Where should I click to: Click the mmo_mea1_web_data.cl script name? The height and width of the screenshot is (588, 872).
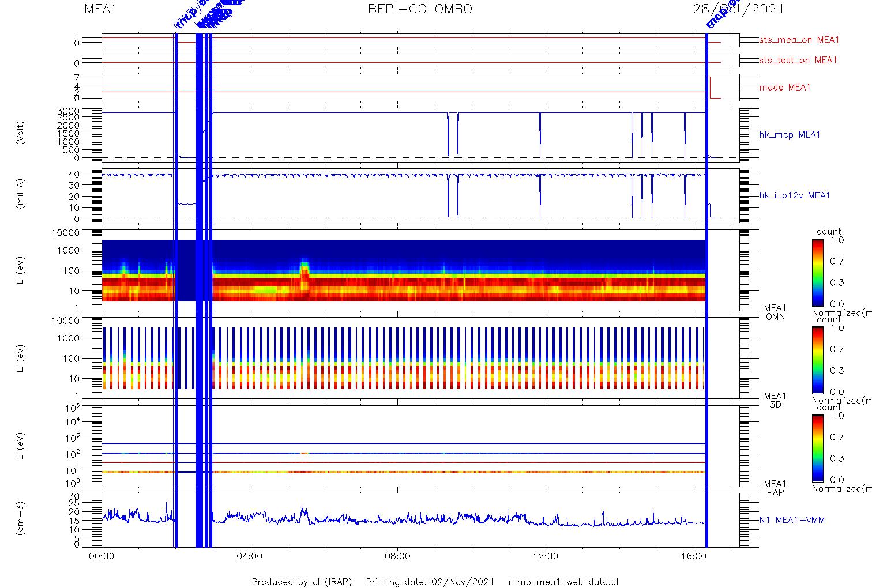tap(563, 582)
